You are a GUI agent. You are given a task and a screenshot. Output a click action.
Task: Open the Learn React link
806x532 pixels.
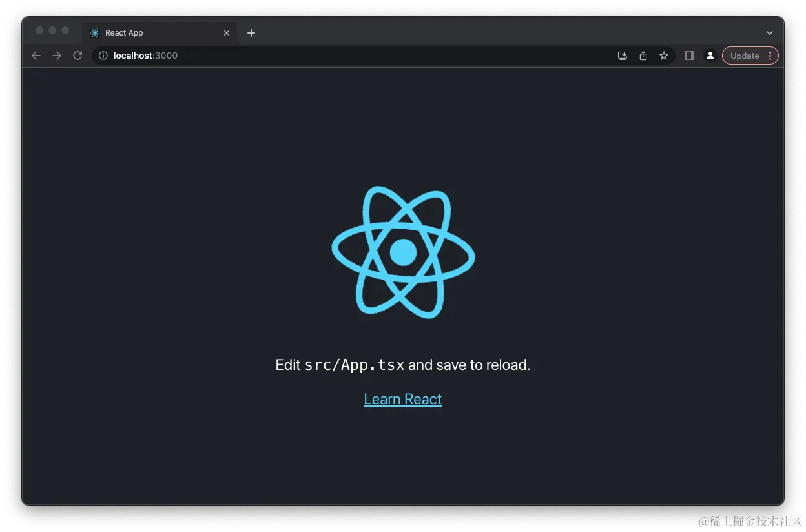coord(403,399)
